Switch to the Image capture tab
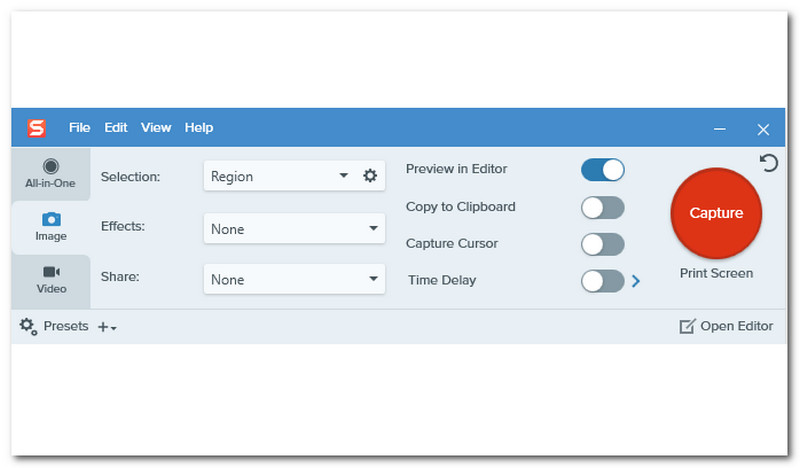 click(50, 227)
